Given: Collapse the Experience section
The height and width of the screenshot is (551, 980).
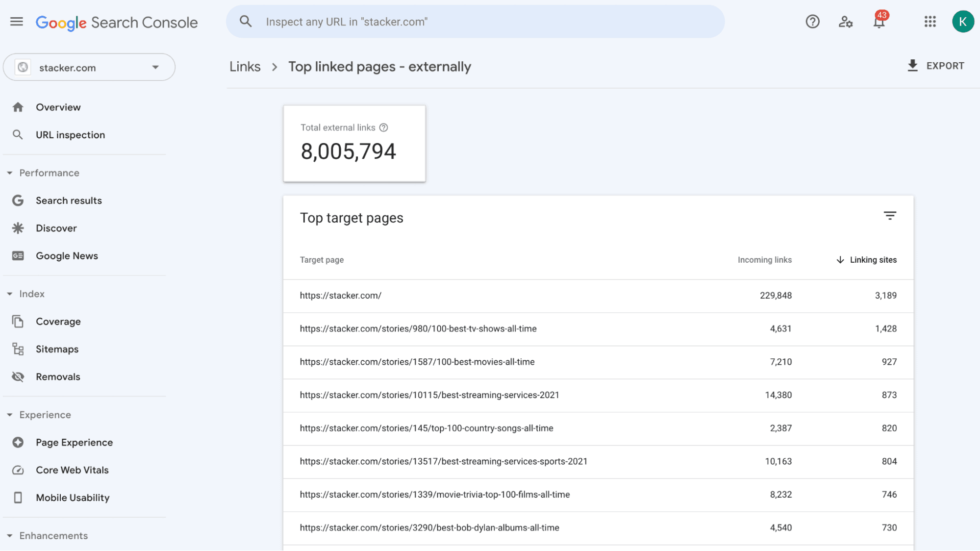Looking at the screenshot, I should click(10, 415).
